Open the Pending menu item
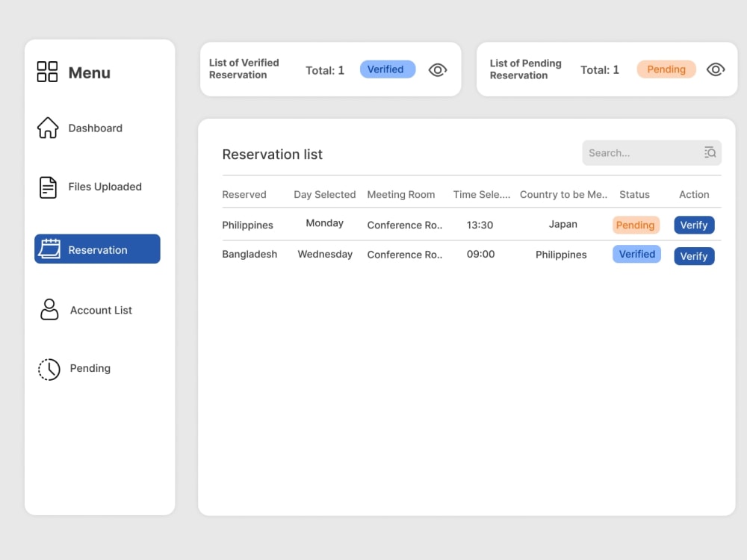Screen dimensions: 747x560 tap(90, 369)
